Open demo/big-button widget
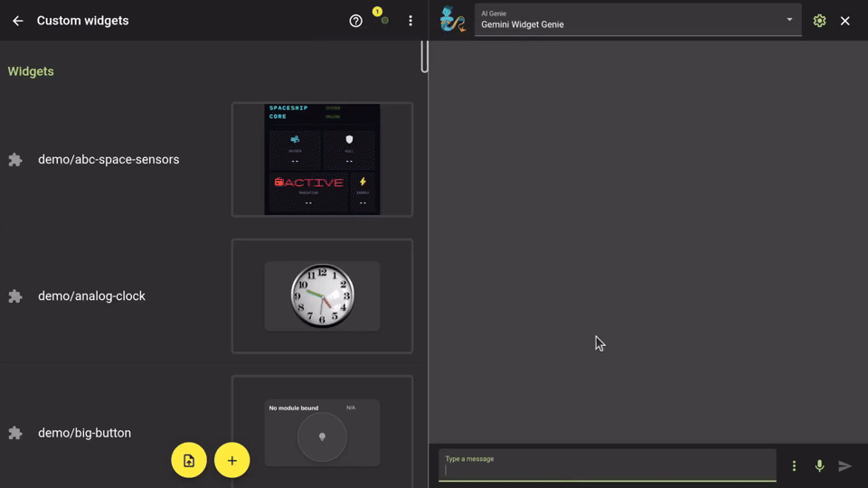This screenshot has width=868, height=488. tap(85, 433)
